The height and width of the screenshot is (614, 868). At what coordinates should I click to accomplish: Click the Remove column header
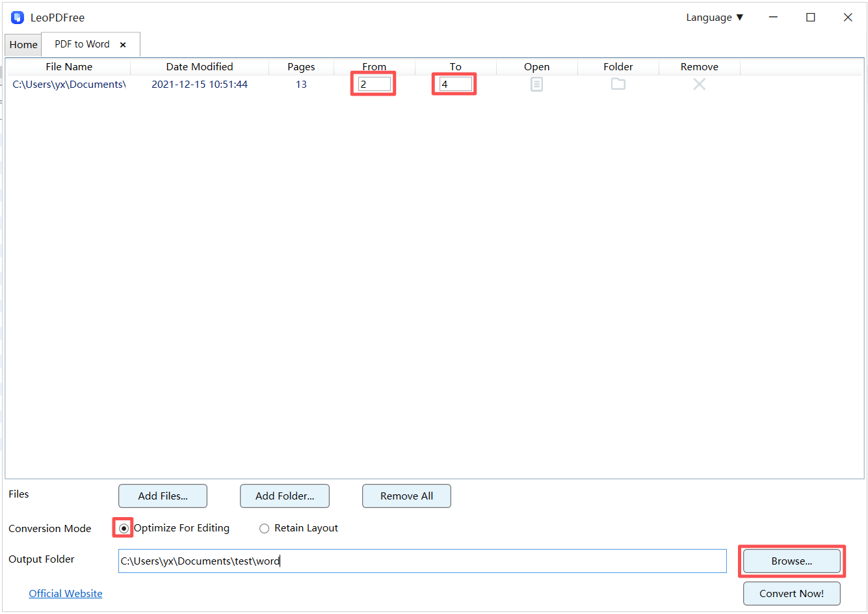tap(700, 66)
